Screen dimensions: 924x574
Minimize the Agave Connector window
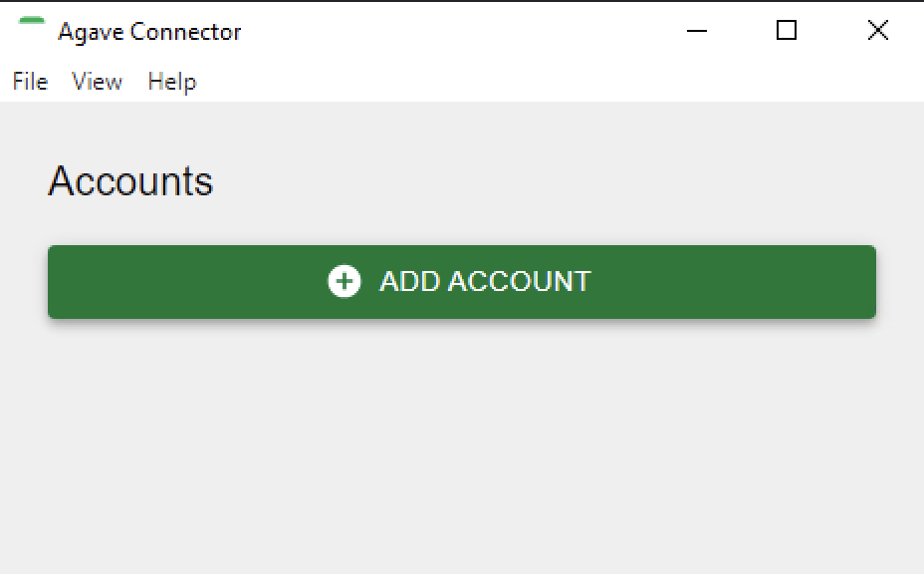697,30
